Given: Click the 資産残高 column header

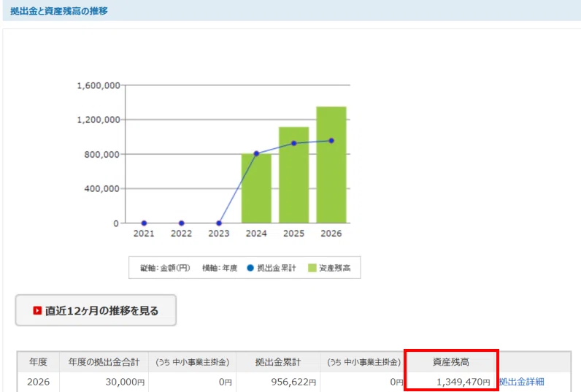Looking at the screenshot, I should 451,362.
